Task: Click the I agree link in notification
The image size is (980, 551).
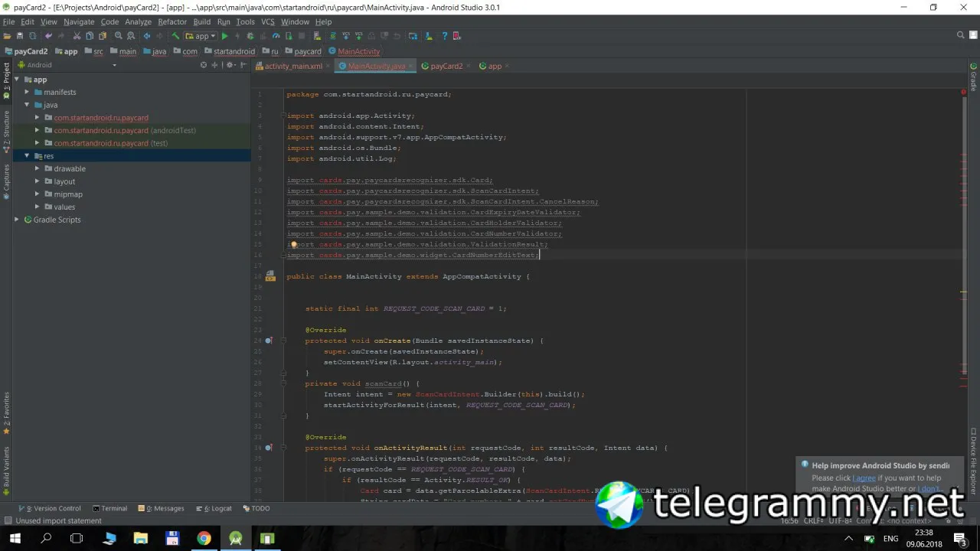Action: click(x=865, y=478)
